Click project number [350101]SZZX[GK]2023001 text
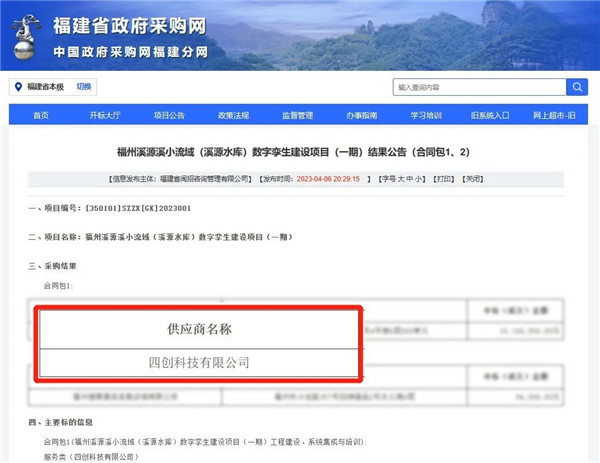The image size is (600, 463). click(x=138, y=208)
